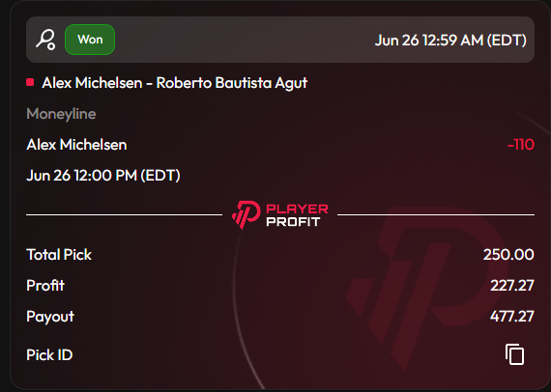Open the Alex Michelsen – Roberto Bautista Agut match

tap(175, 83)
